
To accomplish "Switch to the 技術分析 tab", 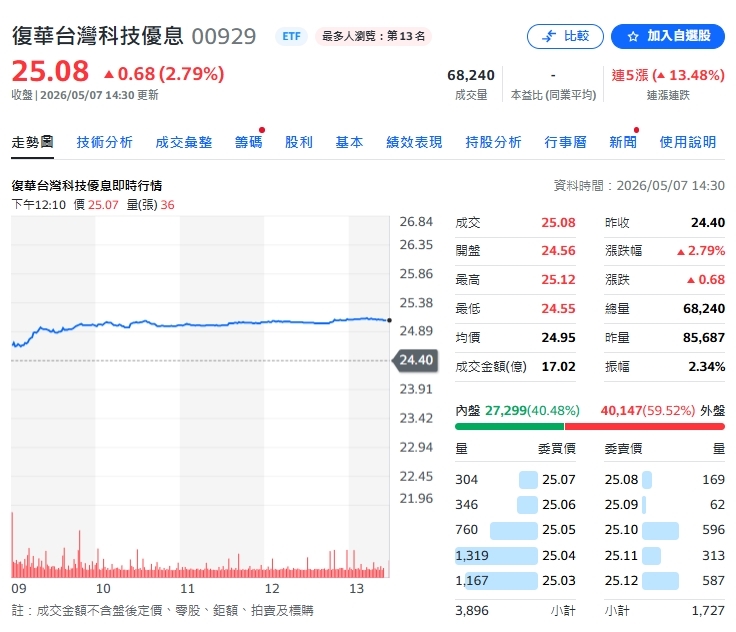I will pos(105,142).
